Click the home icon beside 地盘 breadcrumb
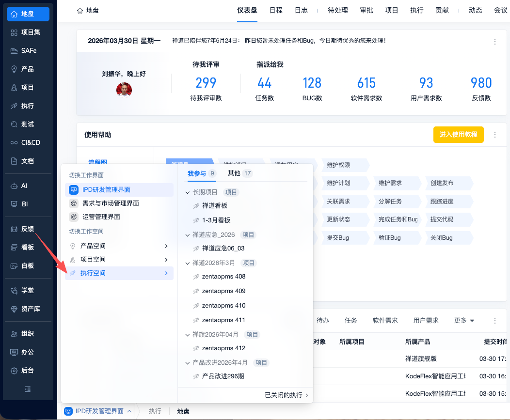Image resolution: width=510 pixels, height=420 pixels. (80, 11)
